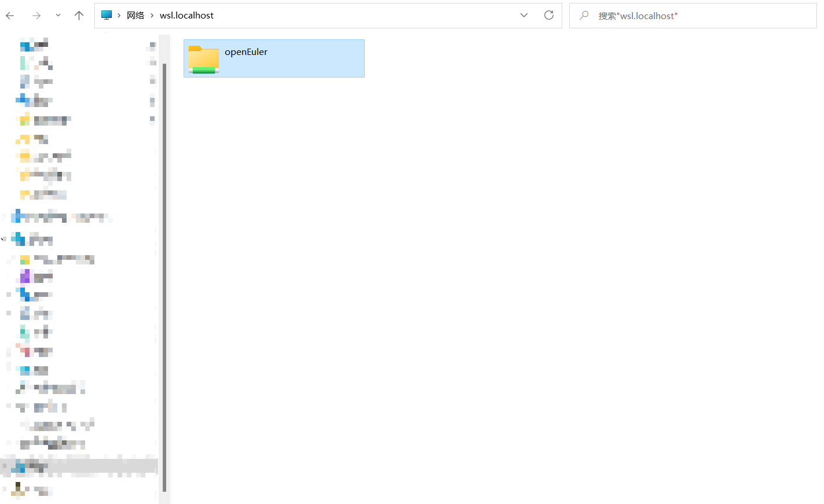Click the navigation pane vertical scrollbar

(164, 278)
